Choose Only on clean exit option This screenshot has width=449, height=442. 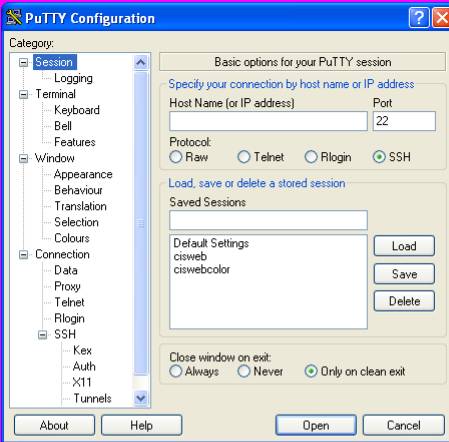tap(355, 371)
